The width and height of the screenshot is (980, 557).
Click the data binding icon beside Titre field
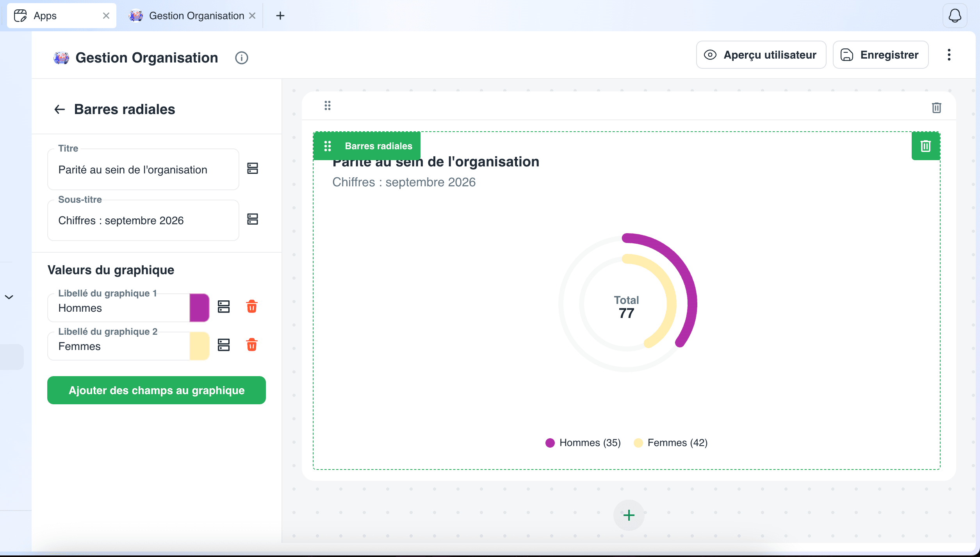(253, 168)
